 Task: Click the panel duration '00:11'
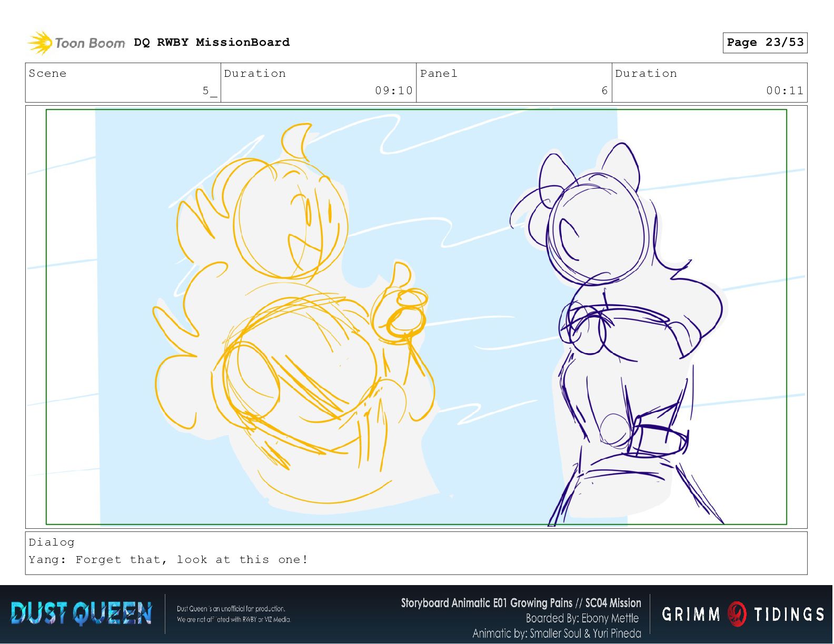(785, 90)
